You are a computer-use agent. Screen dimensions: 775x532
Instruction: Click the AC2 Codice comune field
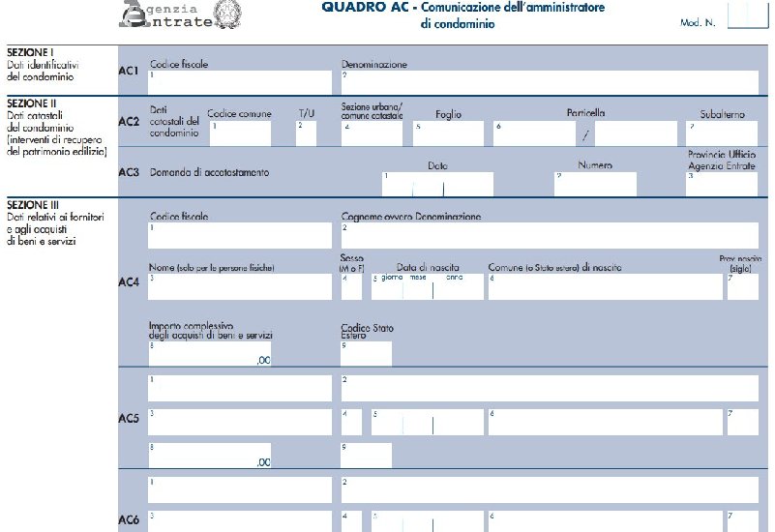[240, 133]
